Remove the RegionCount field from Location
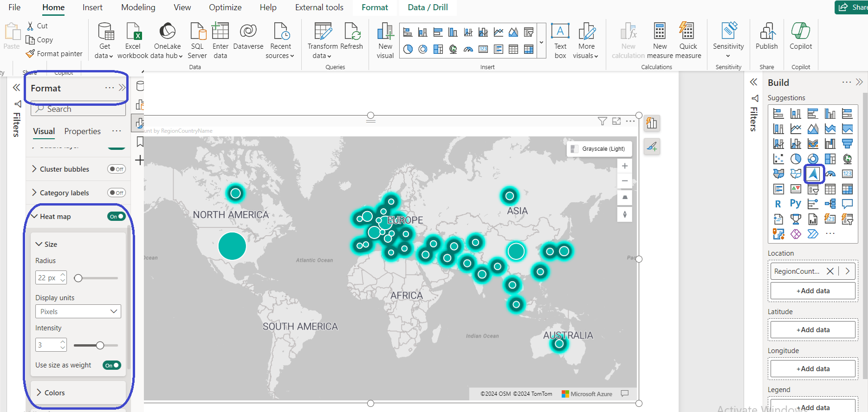The height and width of the screenshot is (412, 868). [x=830, y=271]
